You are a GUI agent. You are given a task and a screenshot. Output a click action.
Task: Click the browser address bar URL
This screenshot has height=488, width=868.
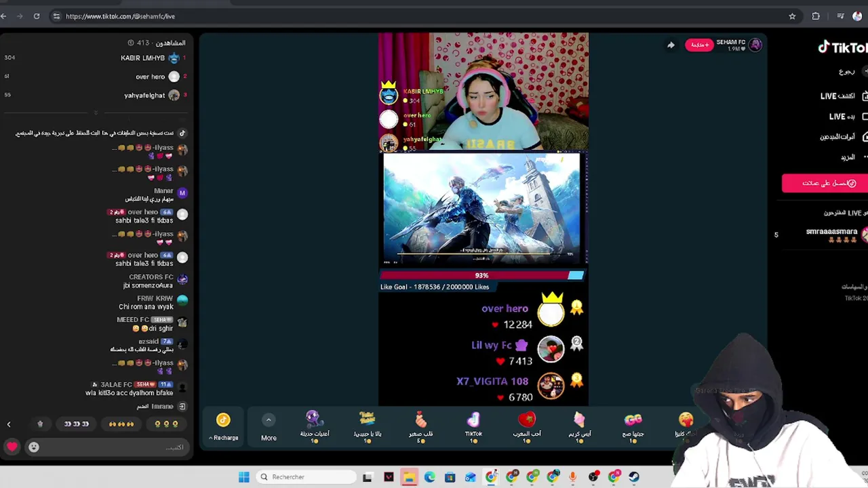coord(120,16)
